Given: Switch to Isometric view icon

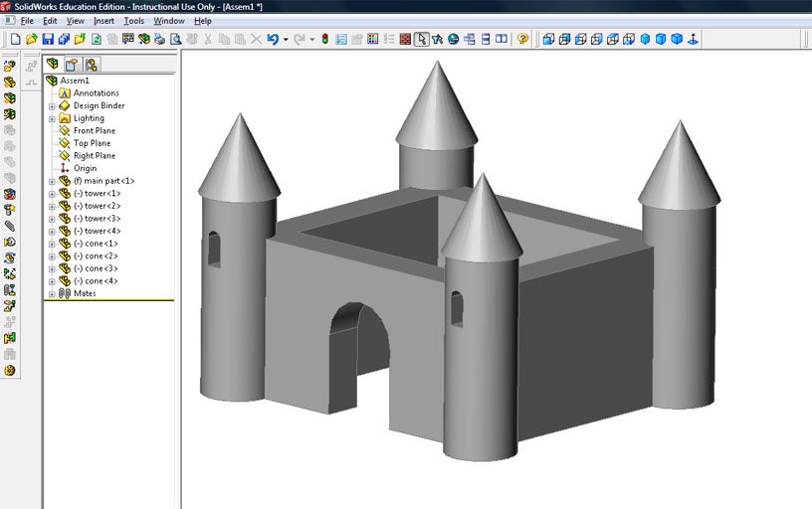Looking at the screenshot, I should (645, 39).
